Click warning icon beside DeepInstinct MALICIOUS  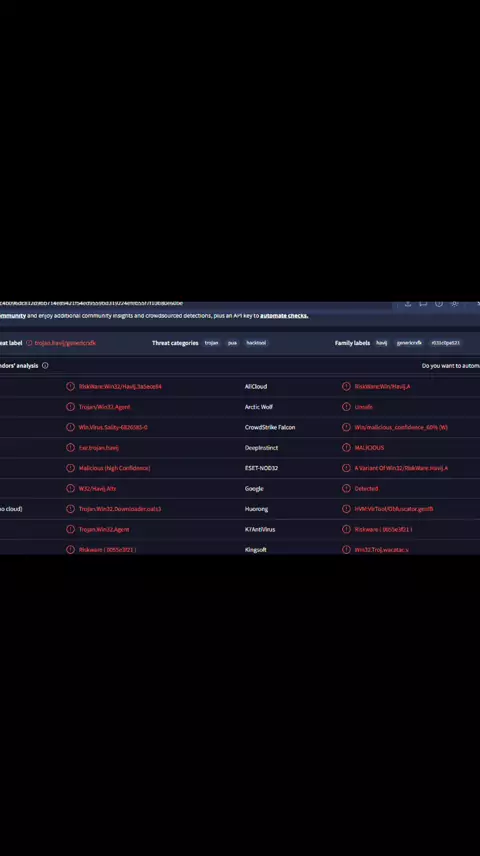pos(346,448)
